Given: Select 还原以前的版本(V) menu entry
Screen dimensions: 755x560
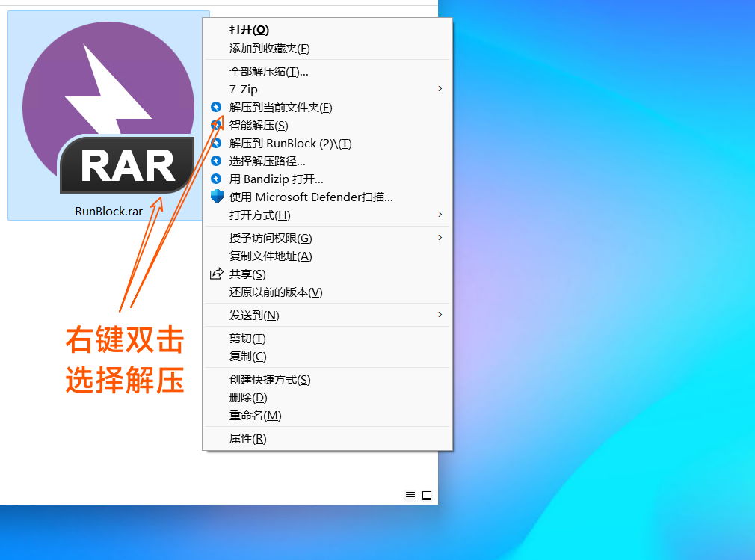Looking at the screenshot, I should [x=327, y=292].
